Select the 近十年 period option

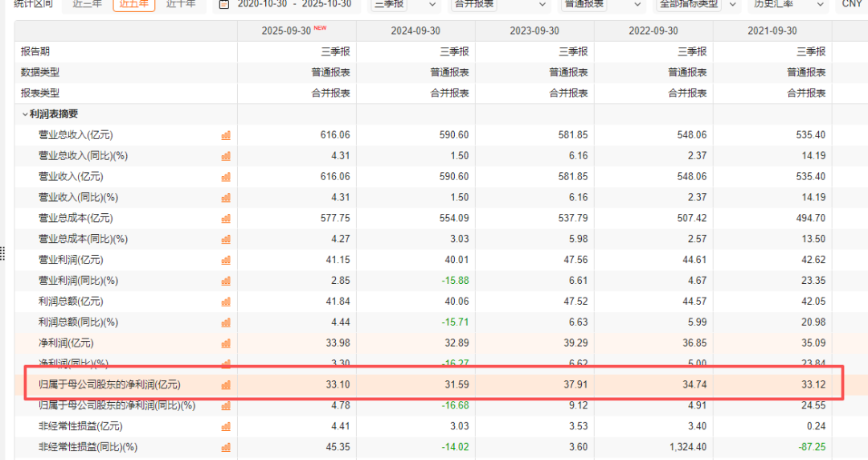pos(181,4)
